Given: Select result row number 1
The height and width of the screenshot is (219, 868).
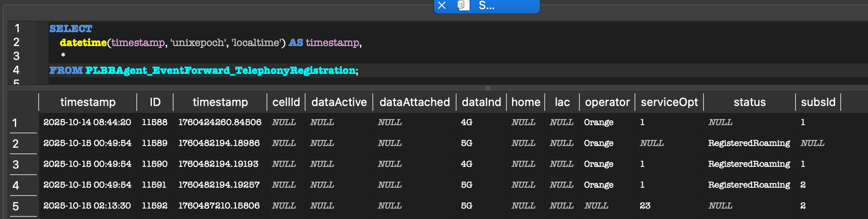Looking at the screenshot, I should click(x=15, y=123).
